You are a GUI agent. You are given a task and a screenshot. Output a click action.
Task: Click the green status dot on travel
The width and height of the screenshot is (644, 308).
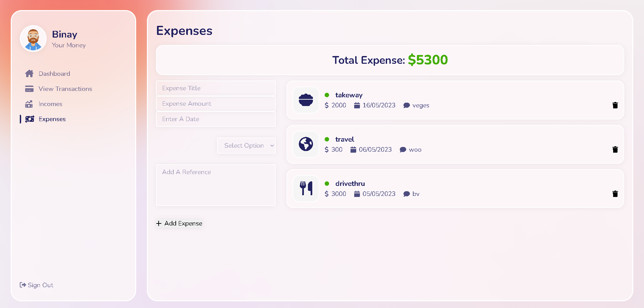pos(328,138)
